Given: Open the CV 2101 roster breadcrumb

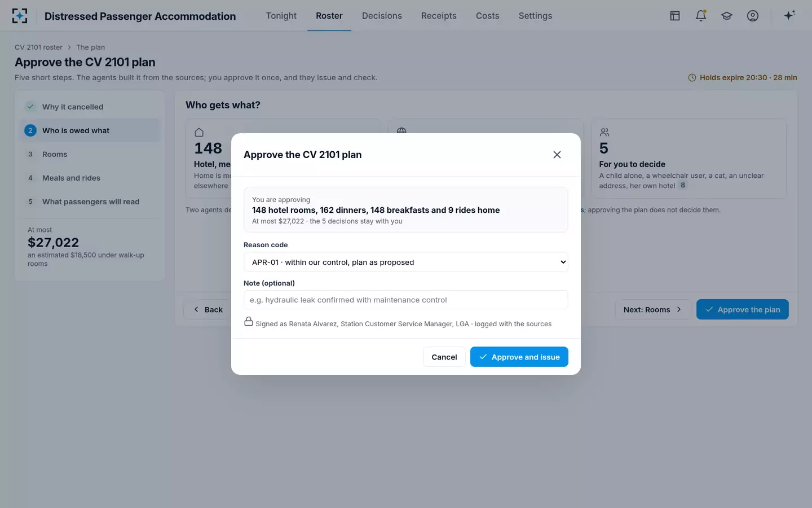Looking at the screenshot, I should (x=38, y=47).
